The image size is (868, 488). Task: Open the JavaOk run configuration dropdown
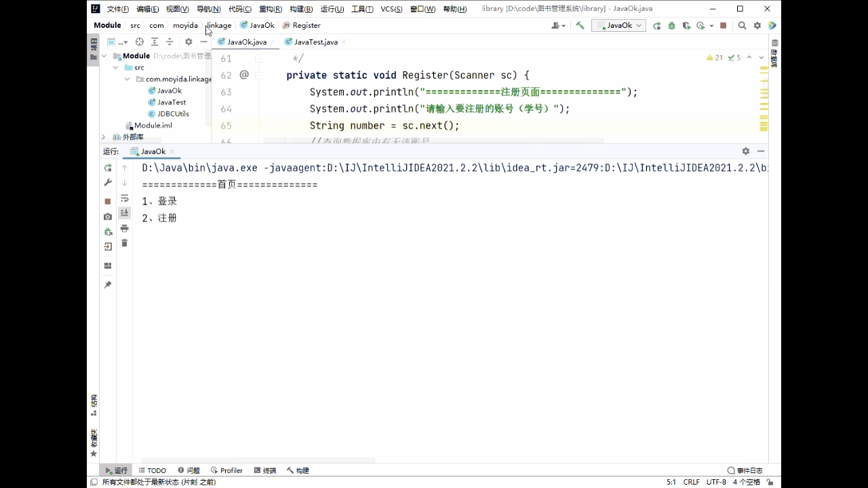coord(618,26)
